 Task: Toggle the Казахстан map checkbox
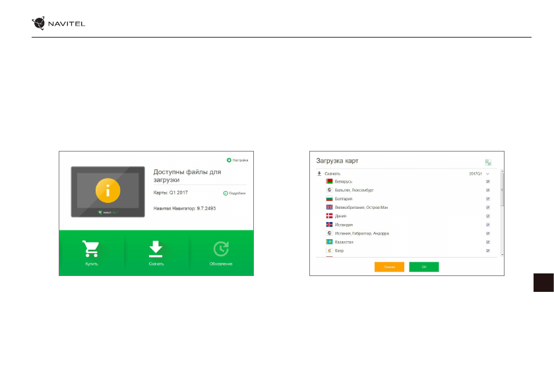(x=487, y=242)
